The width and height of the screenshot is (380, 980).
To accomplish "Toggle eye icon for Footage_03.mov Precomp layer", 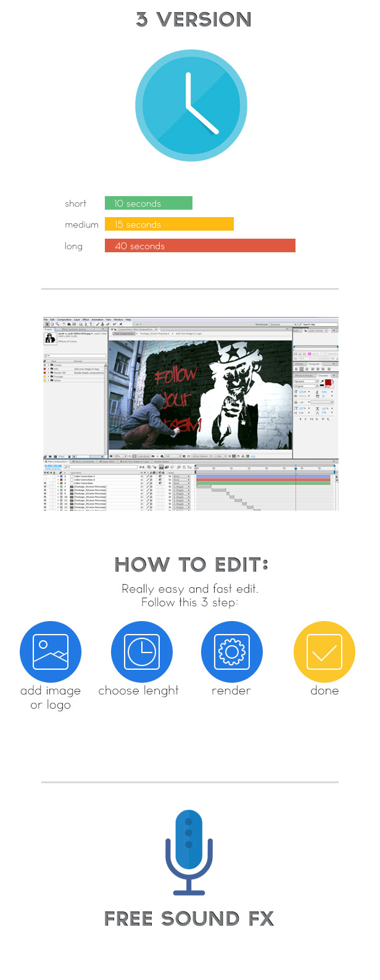I will pyautogui.click(x=45, y=493).
